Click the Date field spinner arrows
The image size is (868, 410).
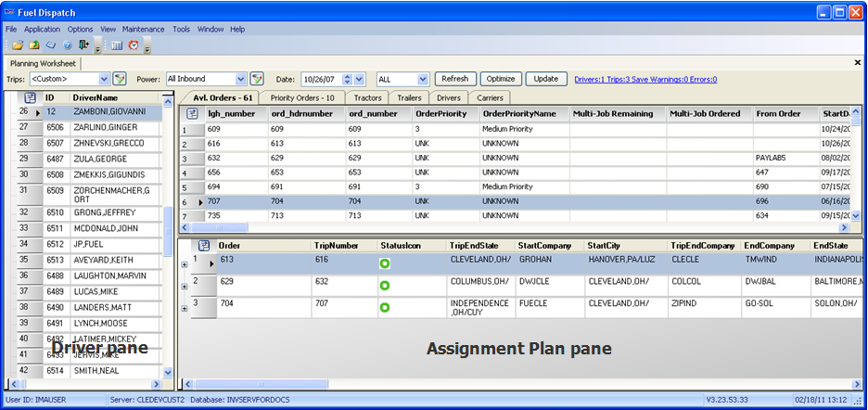pyautogui.click(x=359, y=79)
